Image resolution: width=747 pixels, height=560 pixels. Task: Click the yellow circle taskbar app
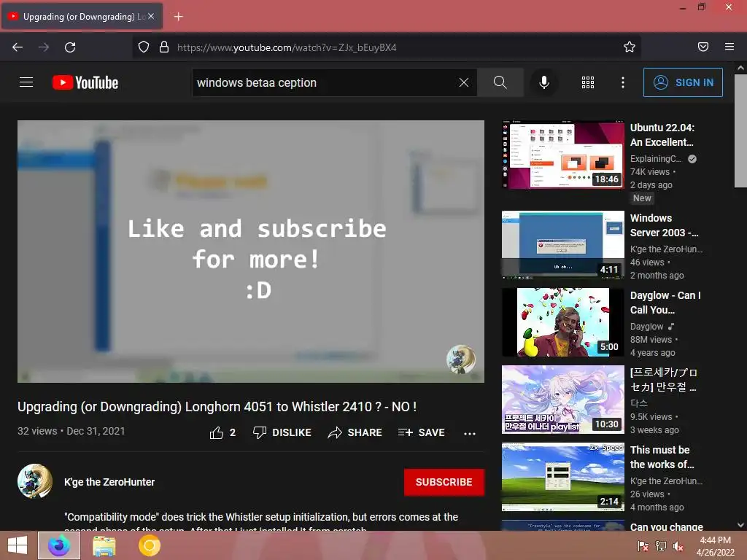coord(149,545)
